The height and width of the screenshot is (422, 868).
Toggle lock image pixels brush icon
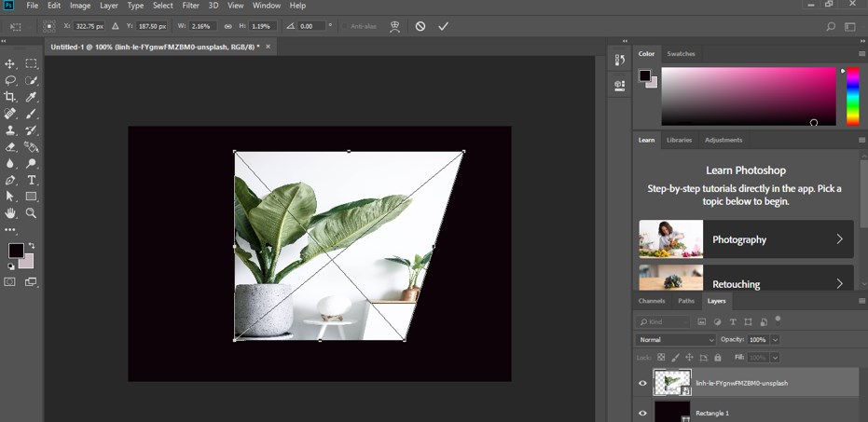point(675,358)
